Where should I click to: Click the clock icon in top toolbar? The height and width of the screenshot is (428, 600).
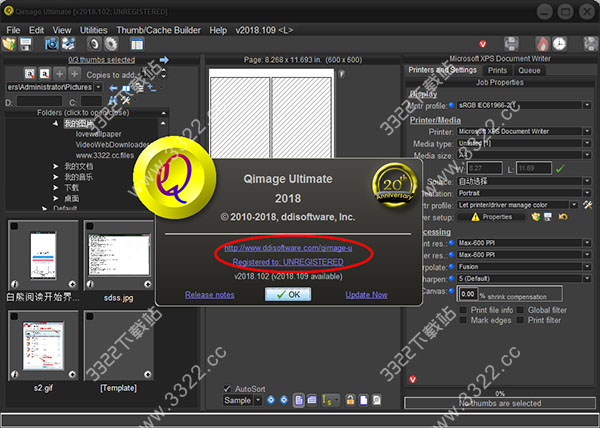(559, 44)
